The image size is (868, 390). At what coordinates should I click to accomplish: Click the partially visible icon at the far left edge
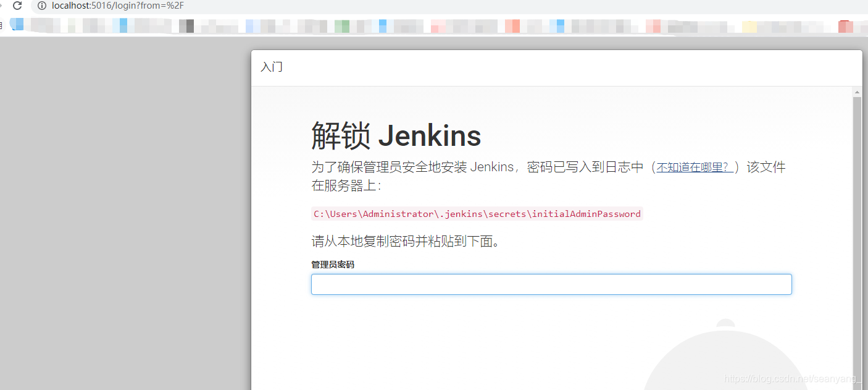2,25
